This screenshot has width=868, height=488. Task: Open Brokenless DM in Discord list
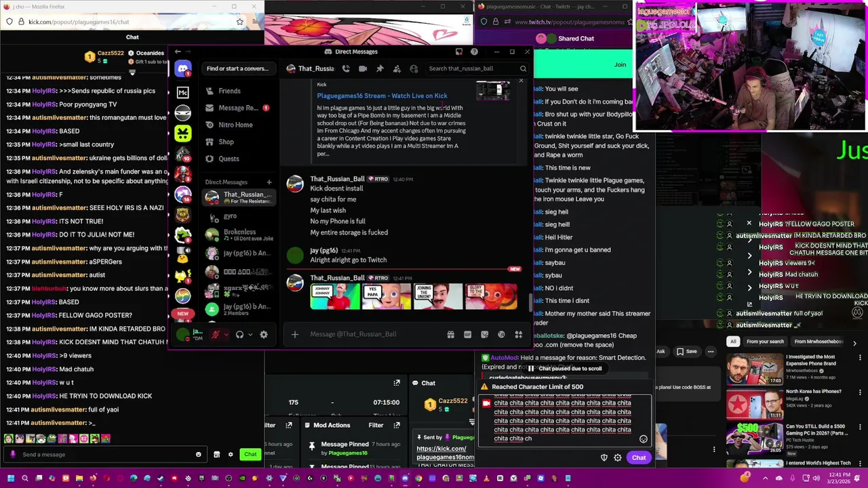coord(239,235)
